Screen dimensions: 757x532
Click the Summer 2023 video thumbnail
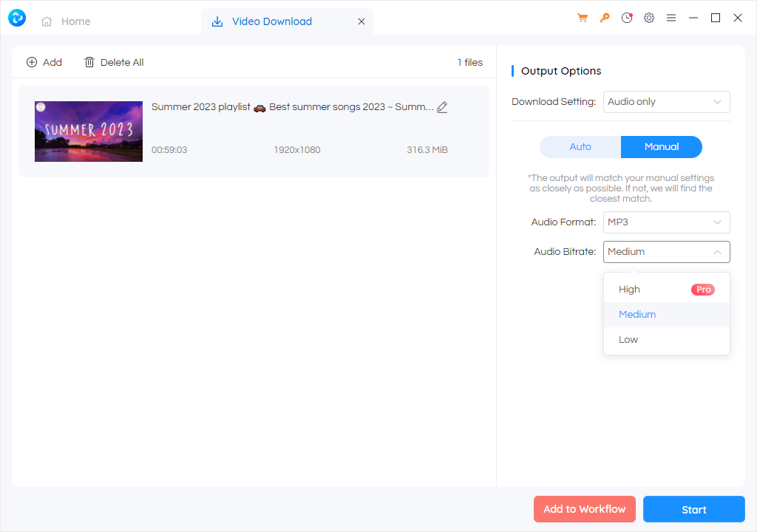coord(89,132)
